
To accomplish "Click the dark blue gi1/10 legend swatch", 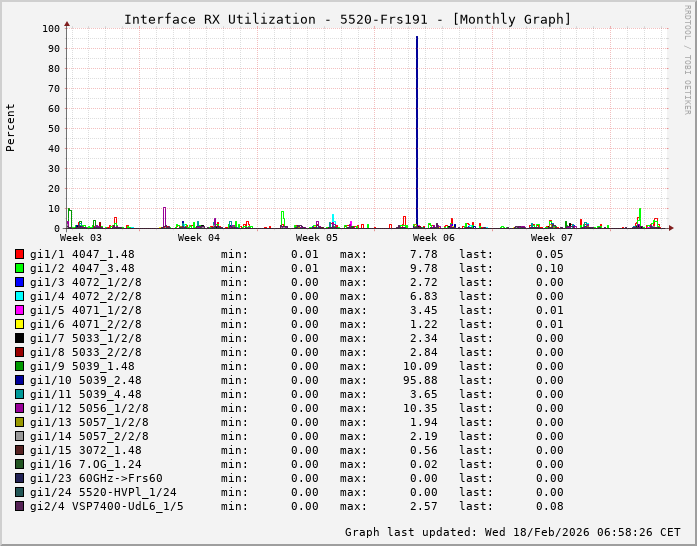I will (19, 380).
